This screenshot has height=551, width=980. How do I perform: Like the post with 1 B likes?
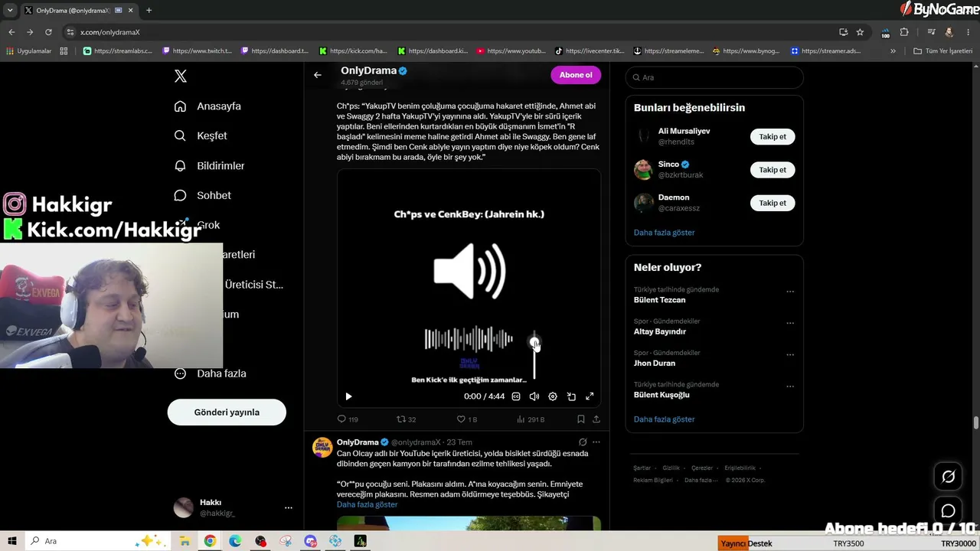[466, 419]
